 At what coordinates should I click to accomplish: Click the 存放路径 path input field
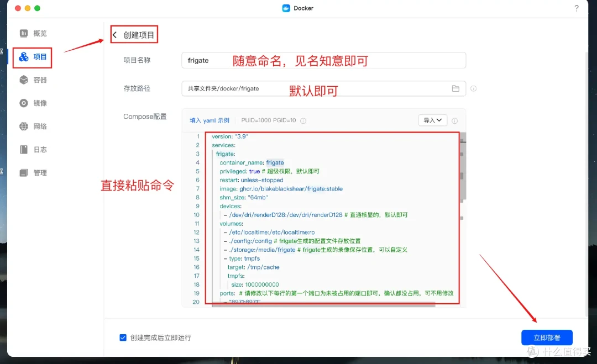[323, 88]
